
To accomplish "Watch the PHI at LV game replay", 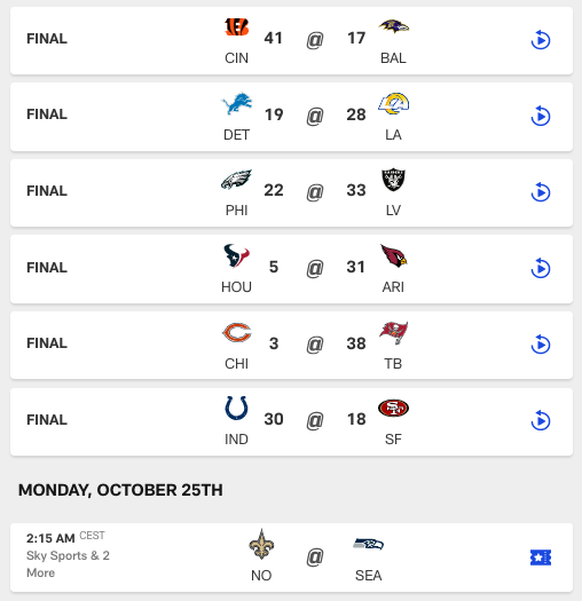I will 541,192.
